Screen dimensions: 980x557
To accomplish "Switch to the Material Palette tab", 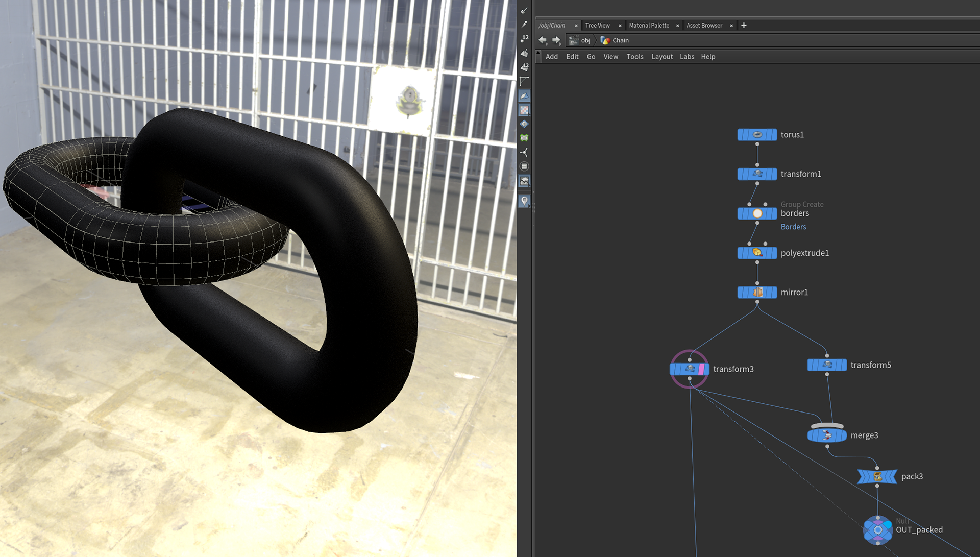I will (x=649, y=25).
